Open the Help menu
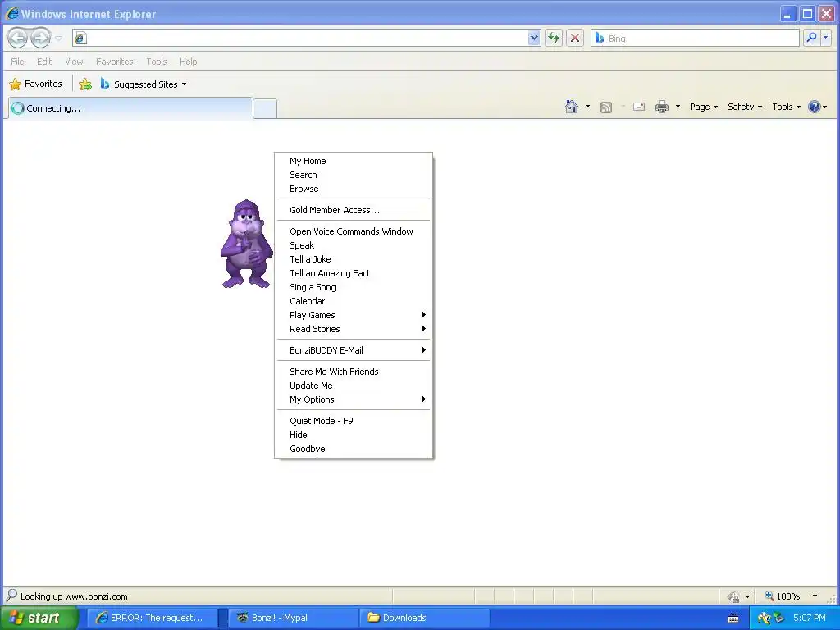Viewport: 840px width, 630px height. [188, 62]
